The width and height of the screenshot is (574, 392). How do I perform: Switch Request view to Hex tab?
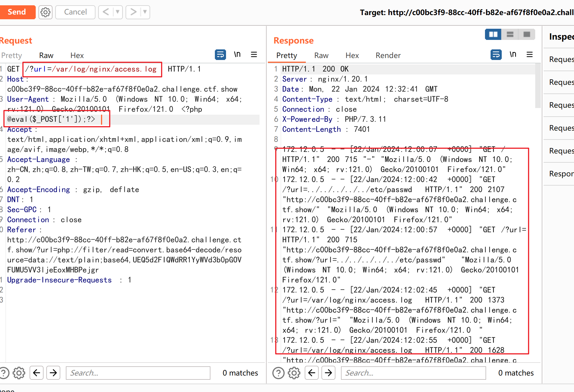pos(77,56)
